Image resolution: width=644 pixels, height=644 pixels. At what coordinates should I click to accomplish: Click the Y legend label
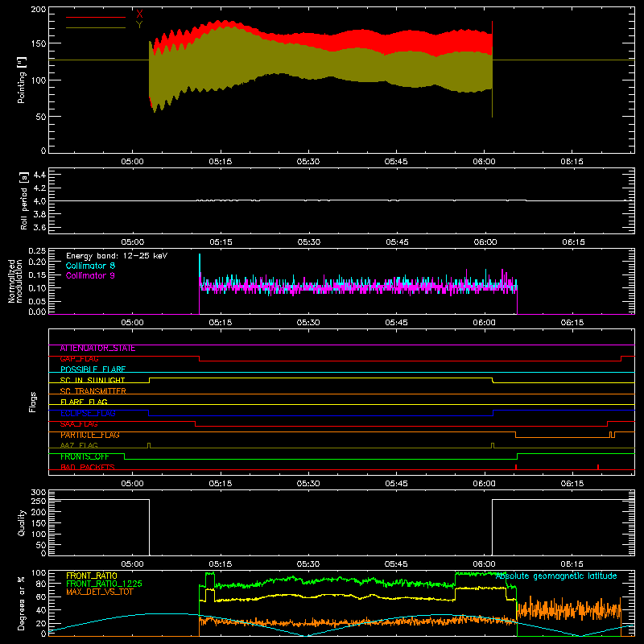point(139,24)
